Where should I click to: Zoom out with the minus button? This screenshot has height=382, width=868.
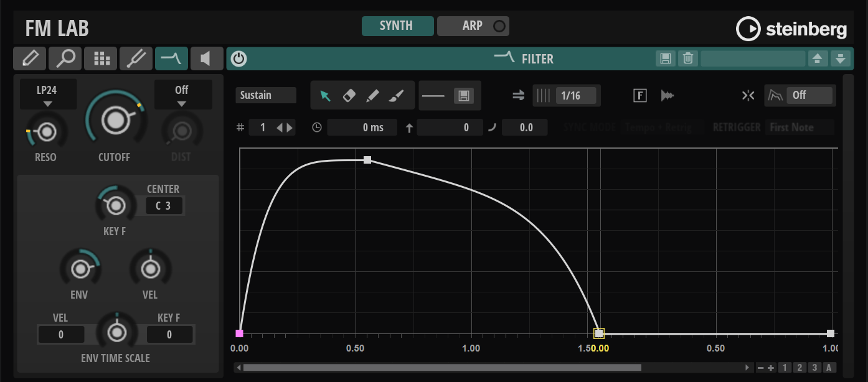point(761,368)
